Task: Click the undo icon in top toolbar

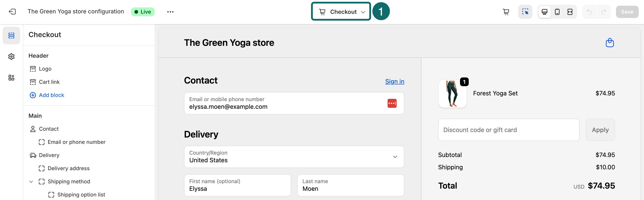Action: pyautogui.click(x=589, y=12)
